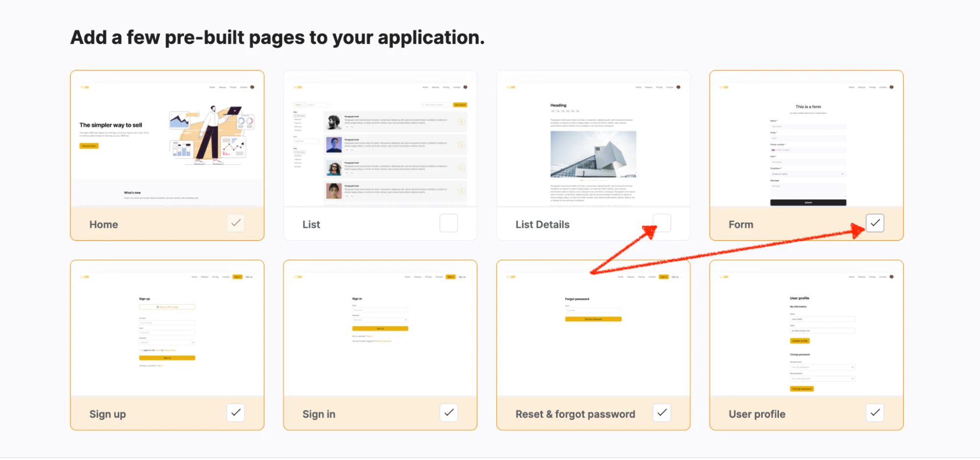Click the 'List' card label

pos(311,224)
